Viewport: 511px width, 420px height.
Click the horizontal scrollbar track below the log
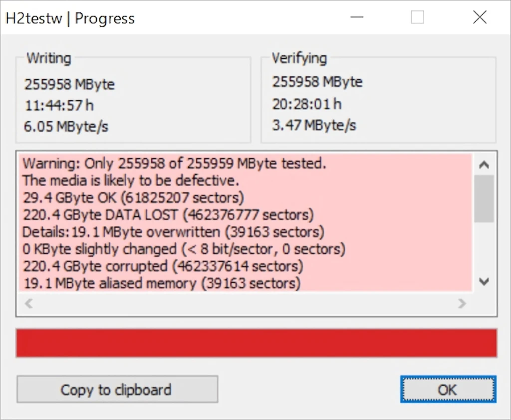pyautogui.click(x=245, y=304)
